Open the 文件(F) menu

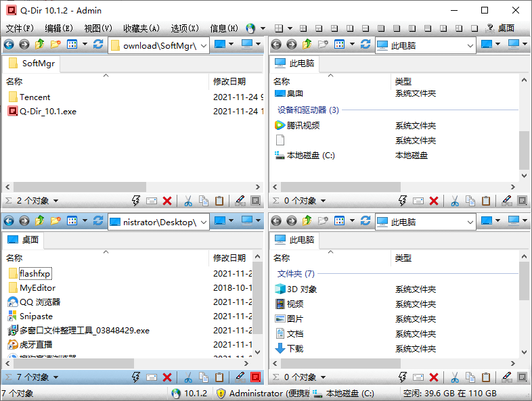(x=20, y=28)
